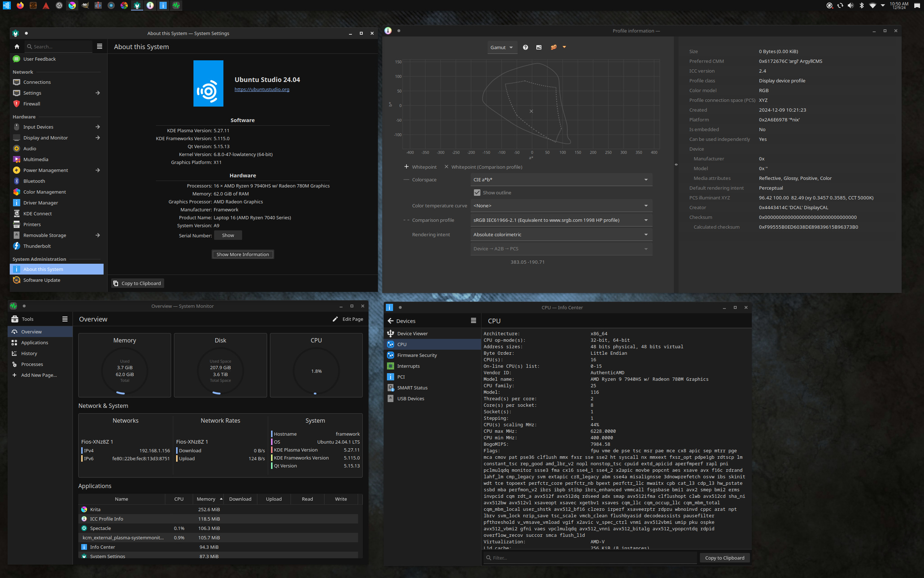Open the Audio settings entry
924x578 pixels.
pyautogui.click(x=57, y=149)
